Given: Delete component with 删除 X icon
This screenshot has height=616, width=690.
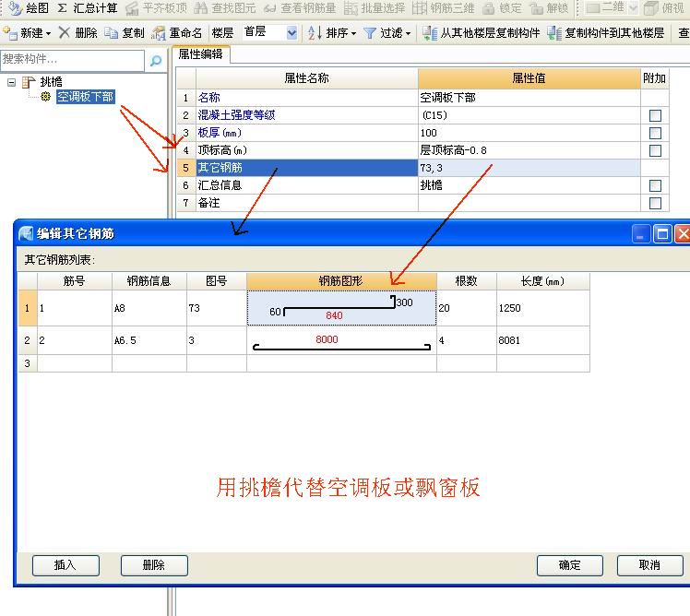Looking at the screenshot, I should pos(65,32).
